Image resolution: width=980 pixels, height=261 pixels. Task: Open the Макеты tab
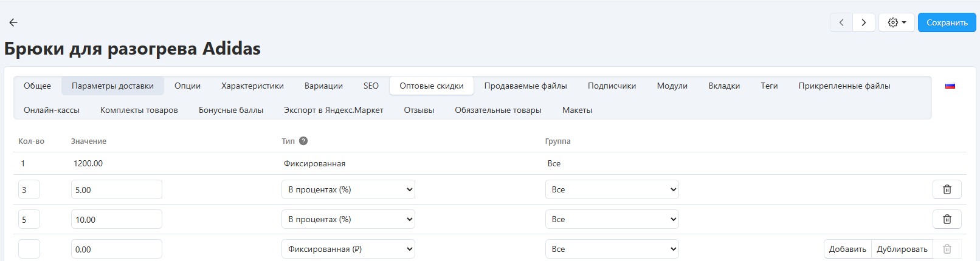point(577,110)
